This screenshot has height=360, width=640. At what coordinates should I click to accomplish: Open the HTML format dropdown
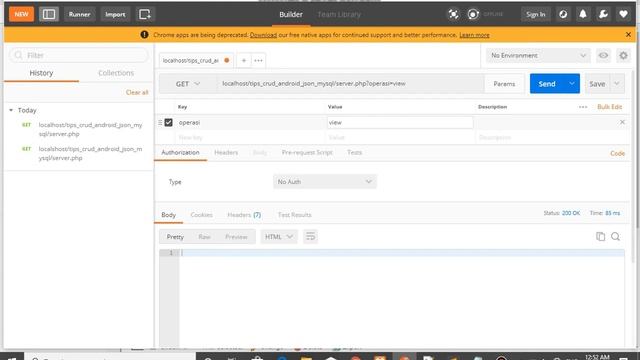279,237
